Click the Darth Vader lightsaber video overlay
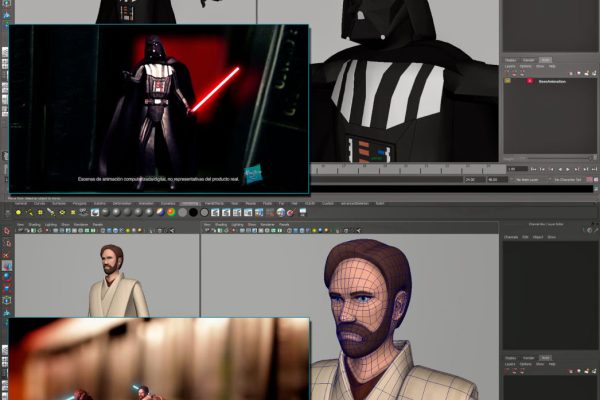 [159, 109]
